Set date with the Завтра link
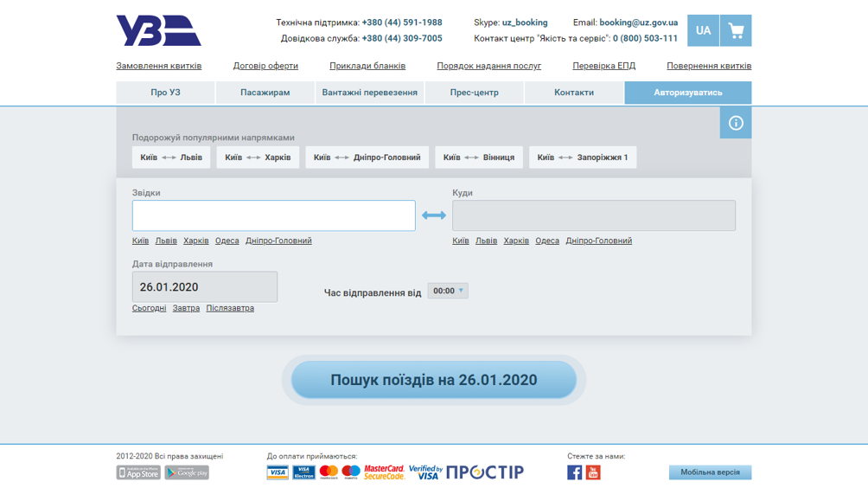 pos(186,308)
